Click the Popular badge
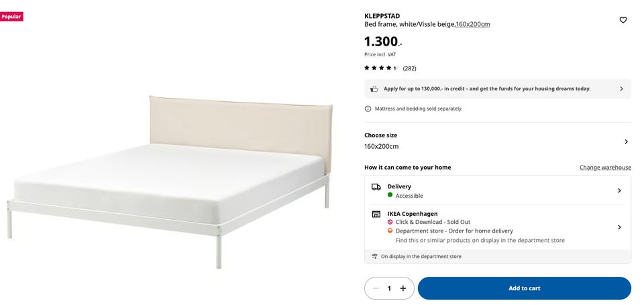644x305 pixels. (x=11, y=17)
